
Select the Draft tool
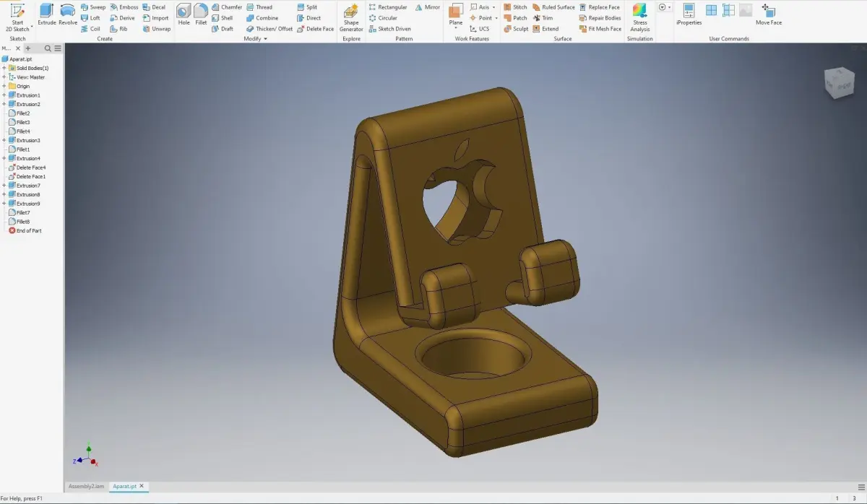223,29
